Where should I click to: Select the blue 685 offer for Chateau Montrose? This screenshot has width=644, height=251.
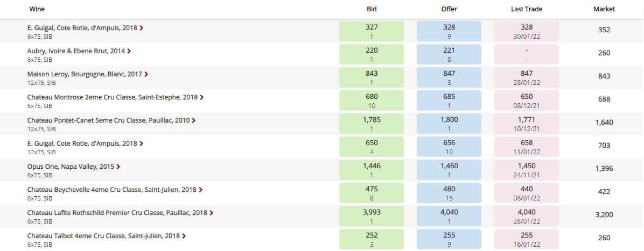tap(449, 101)
